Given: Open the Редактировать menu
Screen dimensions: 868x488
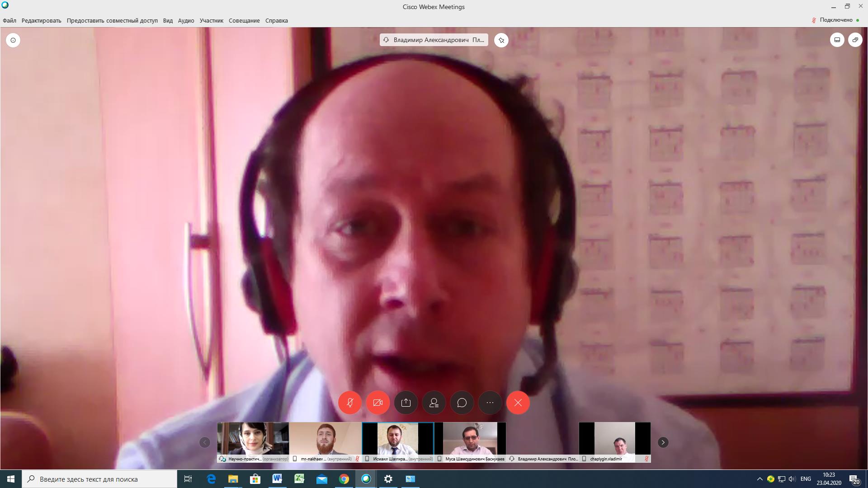Looking at the screenshot, I should [x=41, y=20].
